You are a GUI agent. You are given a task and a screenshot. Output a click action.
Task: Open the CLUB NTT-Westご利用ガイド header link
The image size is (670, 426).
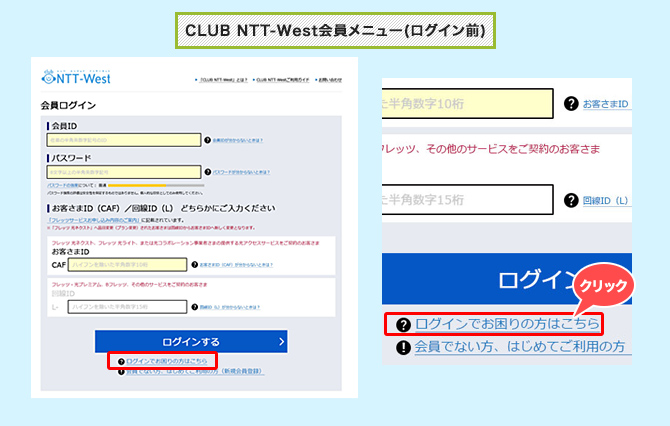tap(282, 80)
